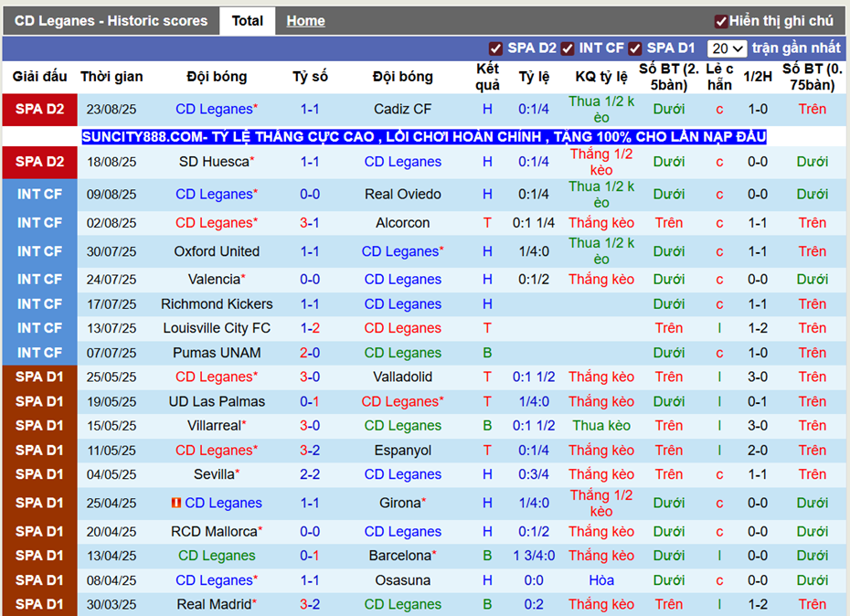The height and width of the screenshot is (616, 850).
Task: Click SD Huesca team in 18/08/25 row
Action: pos(214,162)
